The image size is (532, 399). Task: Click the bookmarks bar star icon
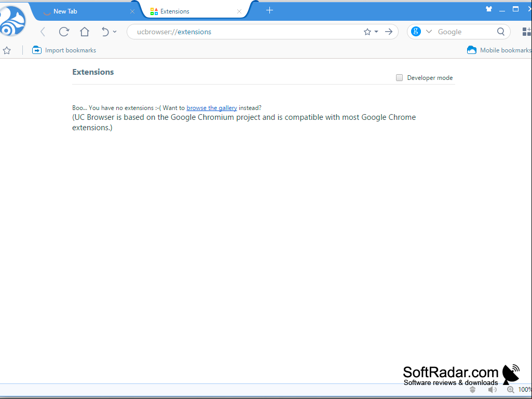point(7,50)
